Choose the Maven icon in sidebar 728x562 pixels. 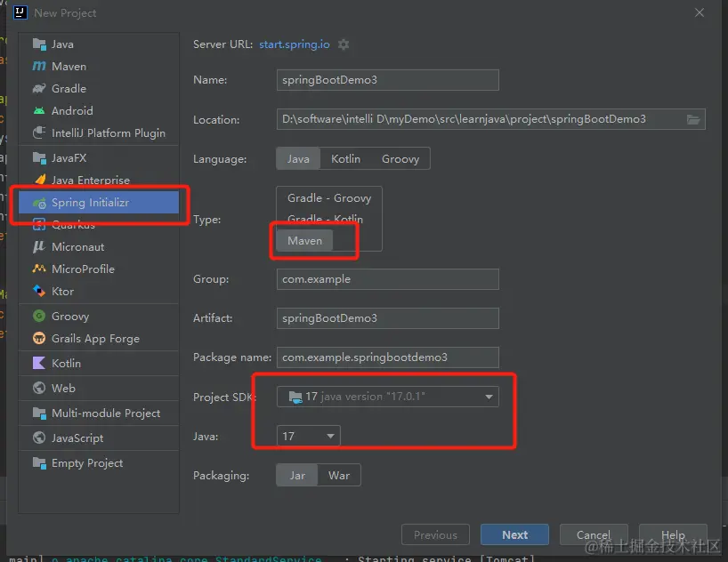click(x=39, y=67)
